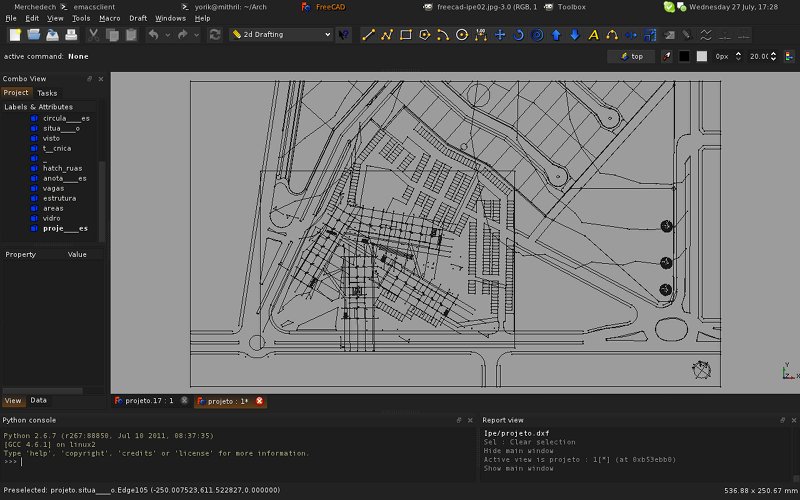This screenshot has height=500, width=800.
Task: Refresh the view with the recycle arrows icon
Action: point(215,35)
